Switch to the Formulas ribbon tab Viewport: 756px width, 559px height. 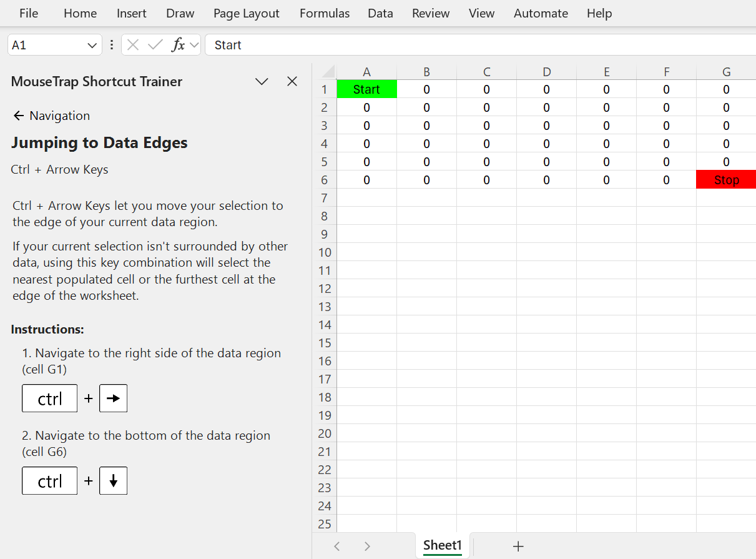coord(324,13)
